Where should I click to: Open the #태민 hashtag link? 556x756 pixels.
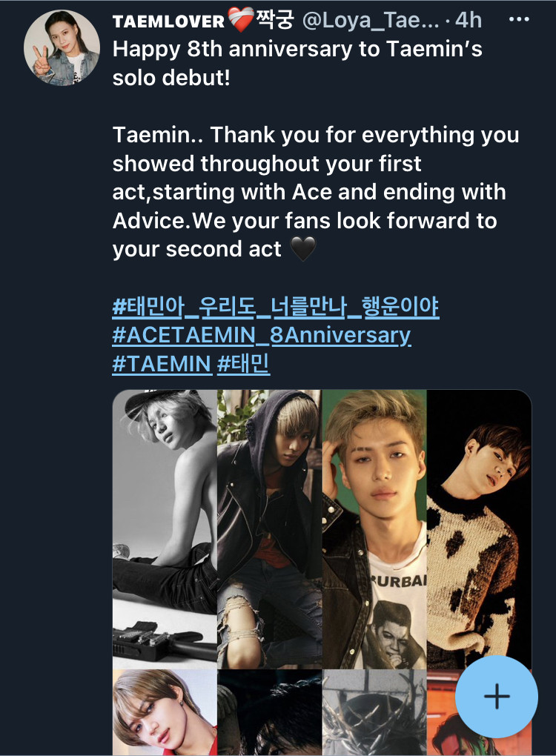coord(243,363)
